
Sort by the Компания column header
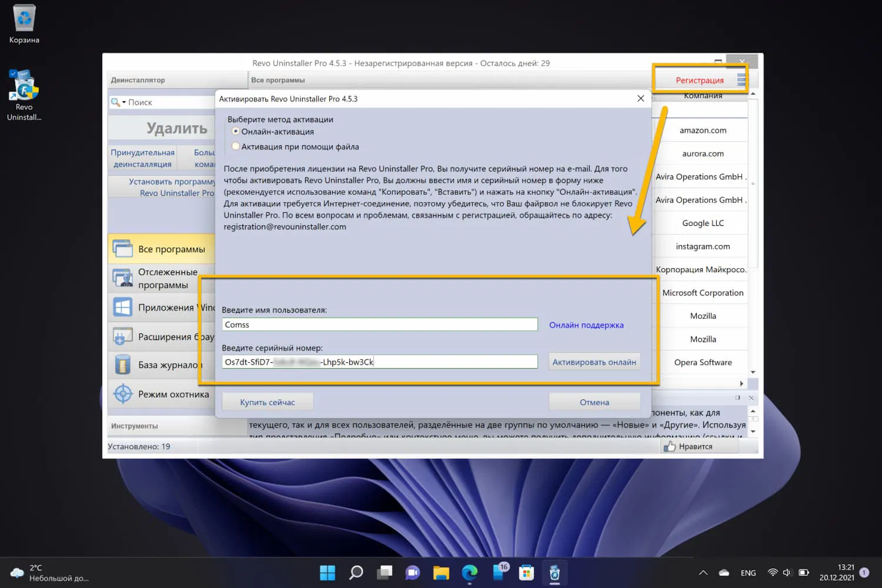click(703, 95)
